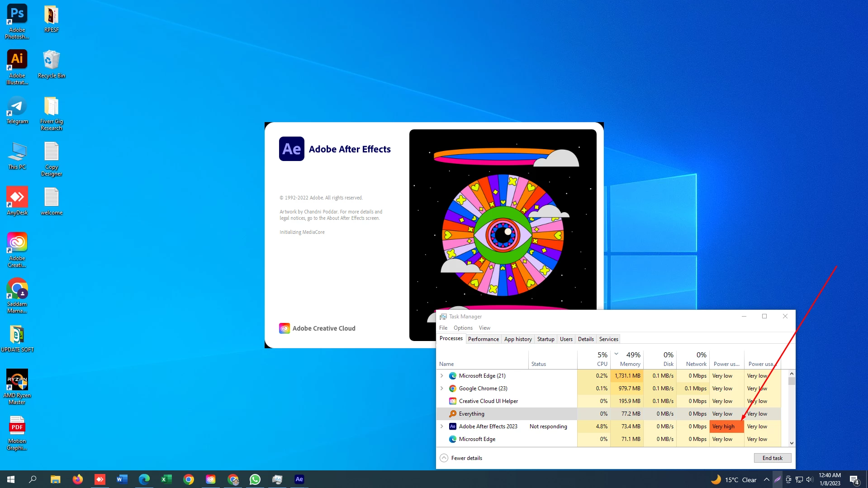The image size is (868, 488).
Task: Open the weather widget showing 15°C Clear
Action: pos(734,479)
